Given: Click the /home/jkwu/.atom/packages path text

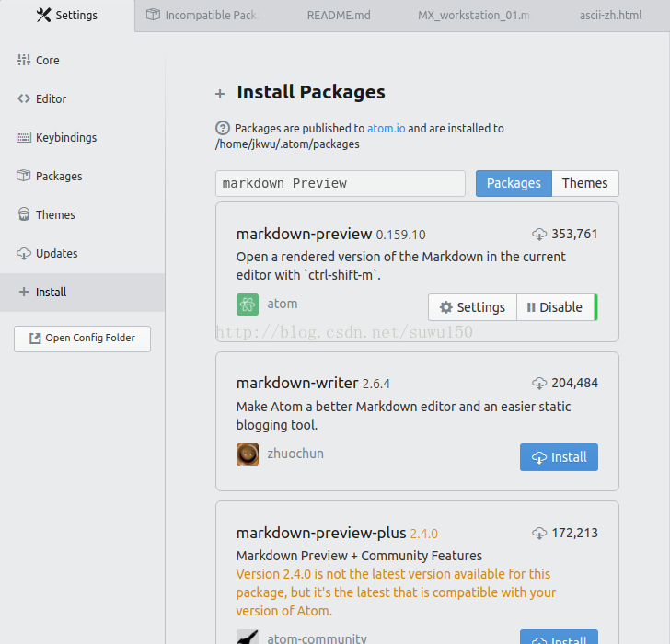Looking at the screenshot, I should 287,144.
